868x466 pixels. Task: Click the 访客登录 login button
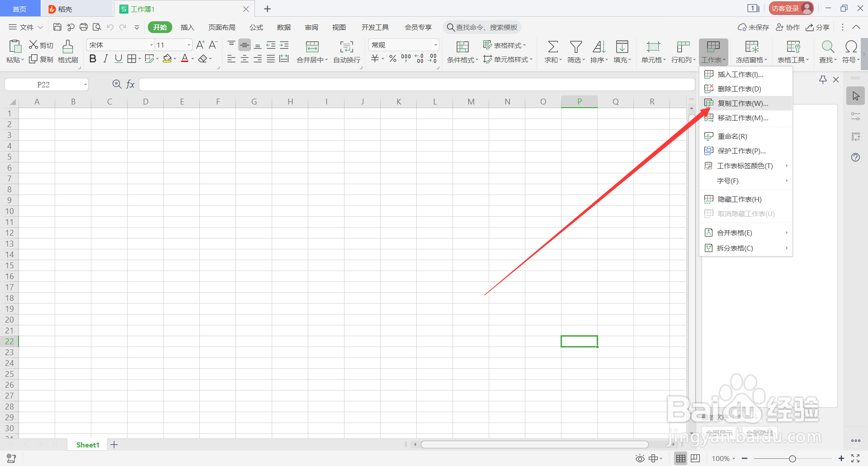coord(791,8)
